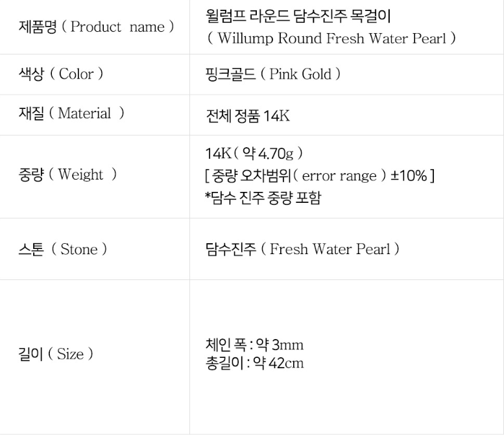Viewport: 504px width, 435px height.
Task: Click 'Willump Round Fresh Water Pearl' English name
Action: point(331,38)
